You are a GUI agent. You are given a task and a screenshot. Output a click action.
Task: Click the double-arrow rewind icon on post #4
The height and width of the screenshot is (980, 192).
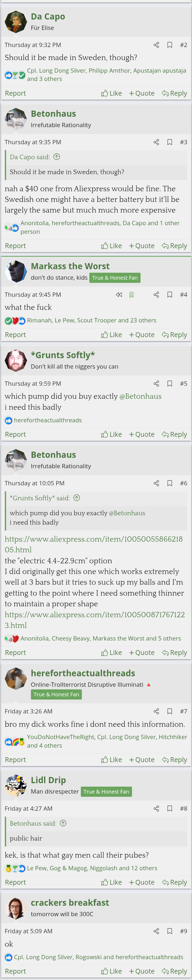(119, 294)
